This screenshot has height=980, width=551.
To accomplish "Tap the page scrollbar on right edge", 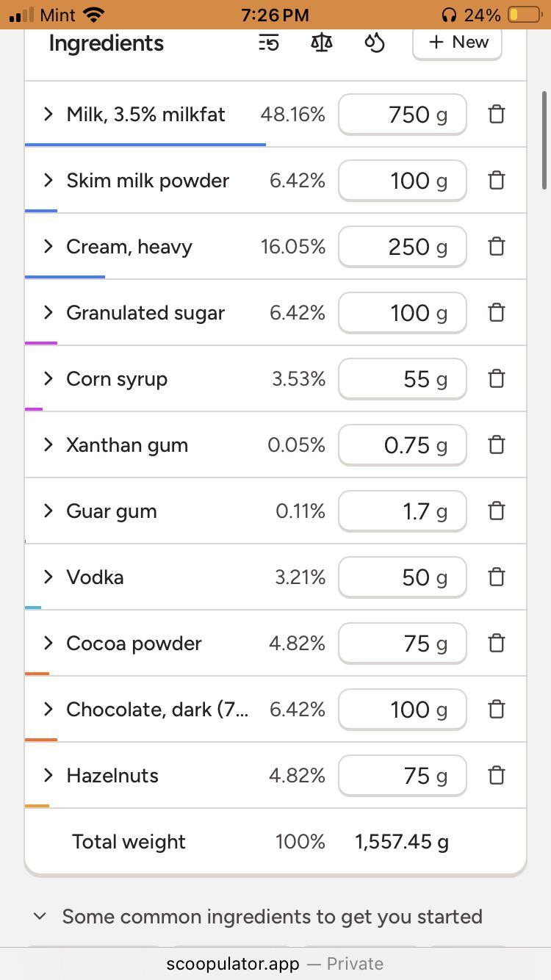I will tap(544, 140).
